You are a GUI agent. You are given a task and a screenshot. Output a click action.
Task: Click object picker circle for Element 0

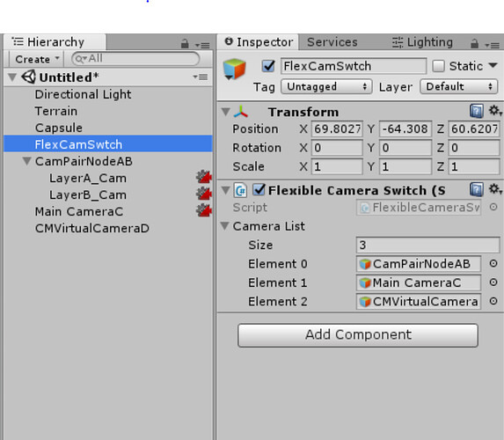tap(493, 264)
